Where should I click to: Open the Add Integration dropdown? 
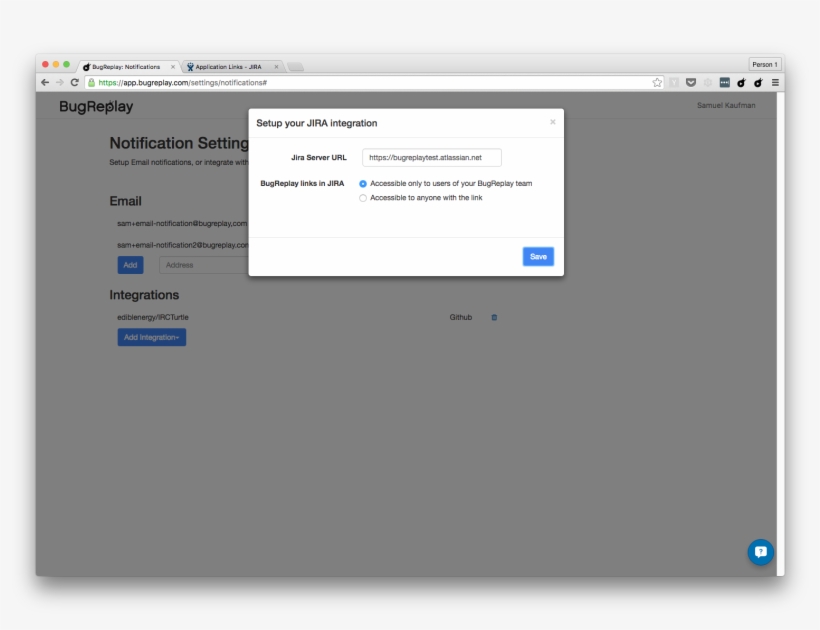point(152,337)
